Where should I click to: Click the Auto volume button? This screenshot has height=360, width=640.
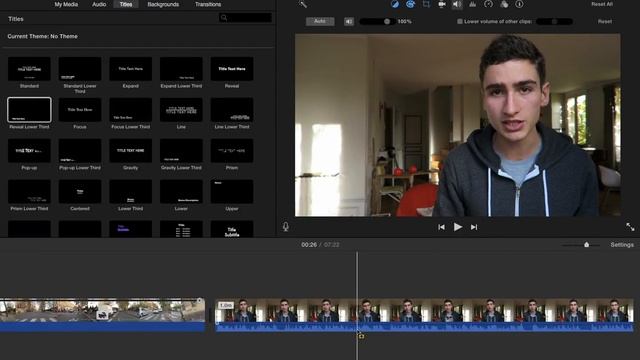tap(320, 22)
